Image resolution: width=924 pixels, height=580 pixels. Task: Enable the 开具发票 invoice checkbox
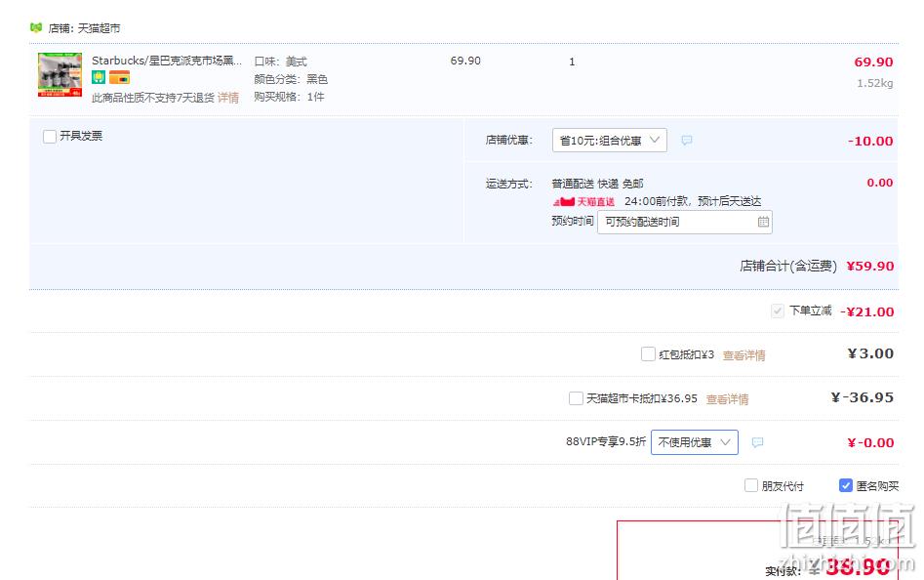(50, 136)
